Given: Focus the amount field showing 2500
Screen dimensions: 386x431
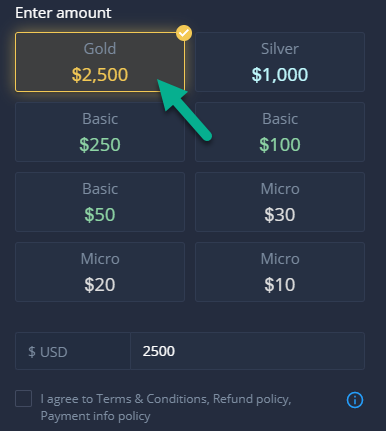Looking at the screenshot, I should click(247, 351).
